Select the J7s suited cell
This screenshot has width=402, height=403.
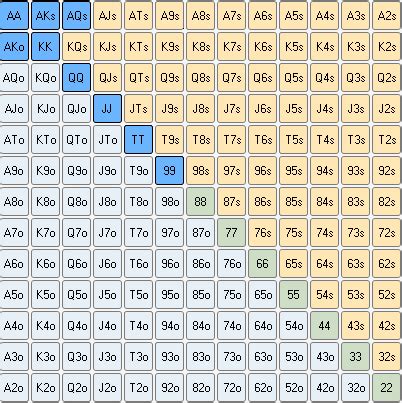pos(231,108)
